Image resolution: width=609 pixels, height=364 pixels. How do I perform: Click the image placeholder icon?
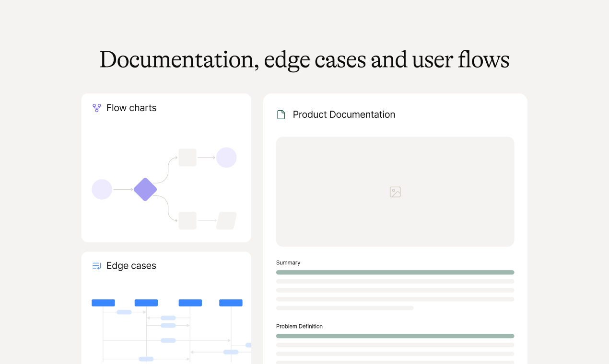(395, 192)
